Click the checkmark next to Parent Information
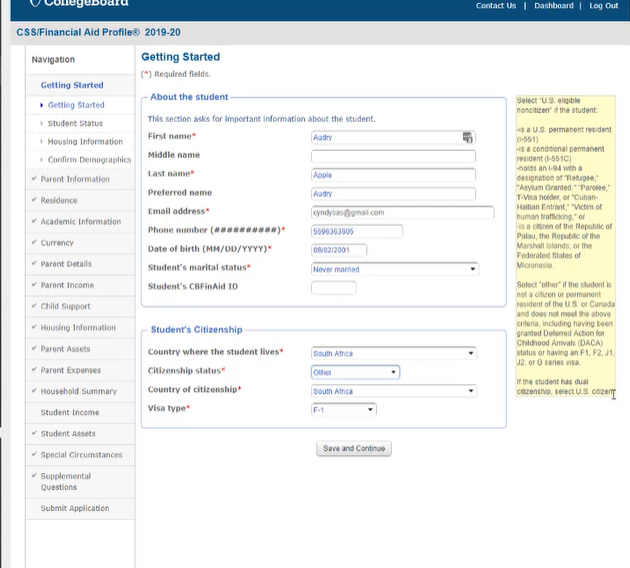This screenshot has width=630, height=568. 33,179
